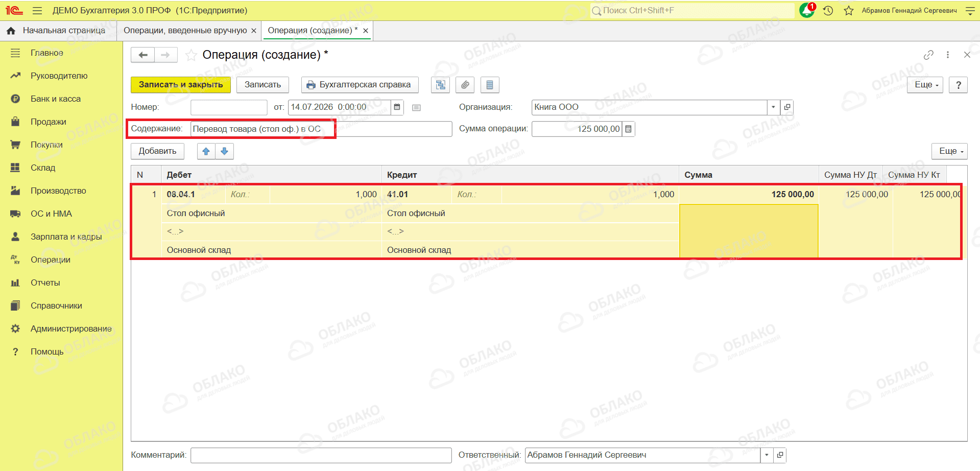Open the history clock icon
The height and width of the screenshot is (471, 980).
[x=828, y=10]
